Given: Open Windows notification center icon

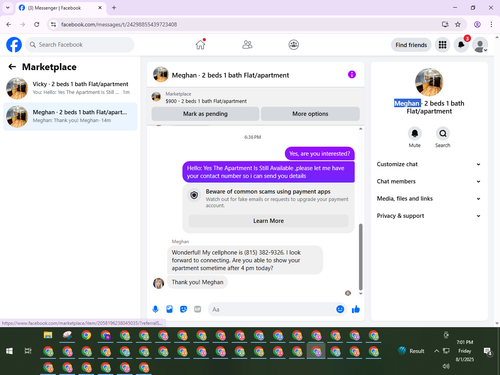Looking at the screenshot, I should [488, 351].
